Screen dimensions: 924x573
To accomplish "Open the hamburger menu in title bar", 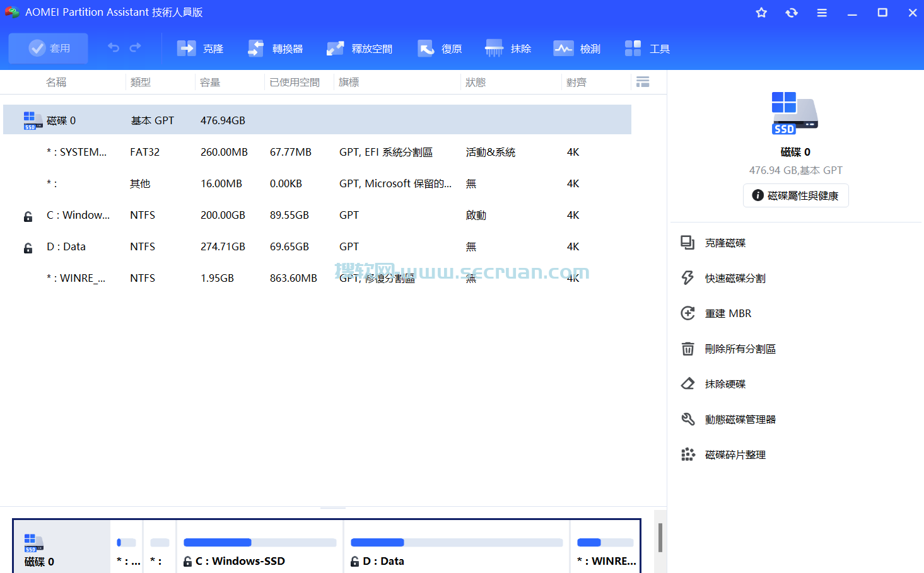I will pos(822,13).
